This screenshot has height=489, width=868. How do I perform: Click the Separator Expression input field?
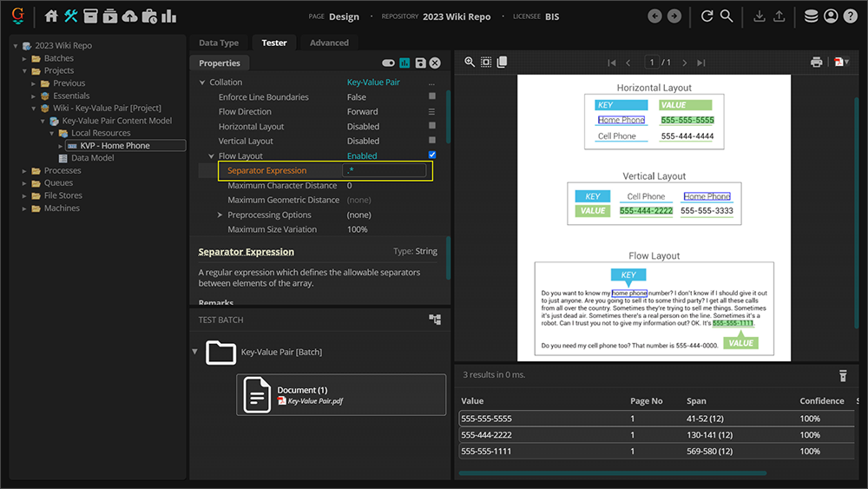(x=385, y=171)
